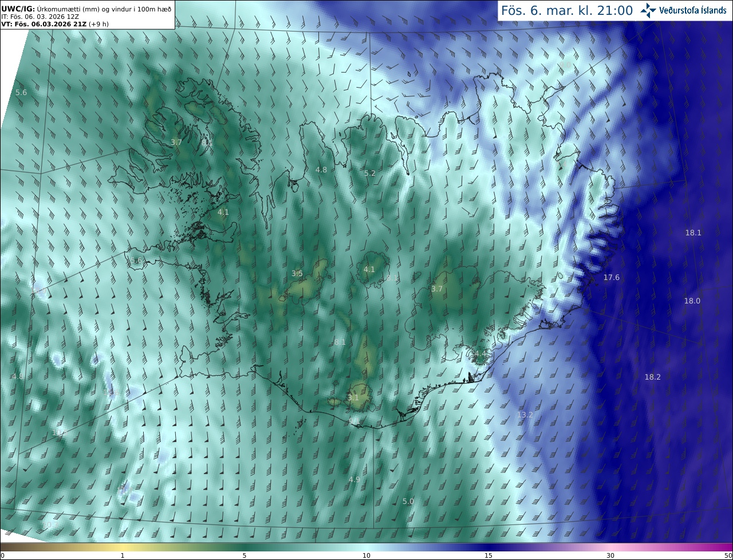Screen dimensions: 733x560
Task: Click the 3.5 value on the map
Action: coord(297,273)
